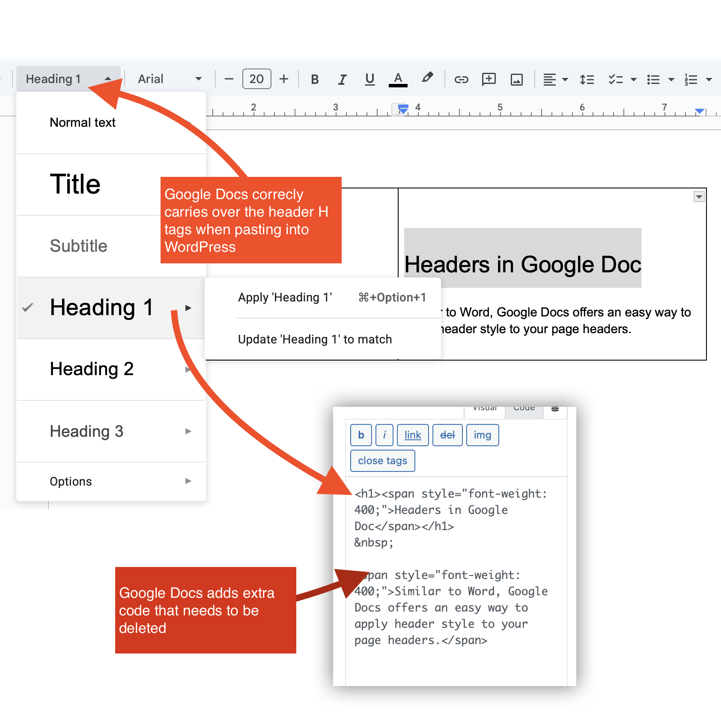This screenshot has height=728, width=721.
Task: Click the table cell options dropdown arrow
Action: (699, 197)
